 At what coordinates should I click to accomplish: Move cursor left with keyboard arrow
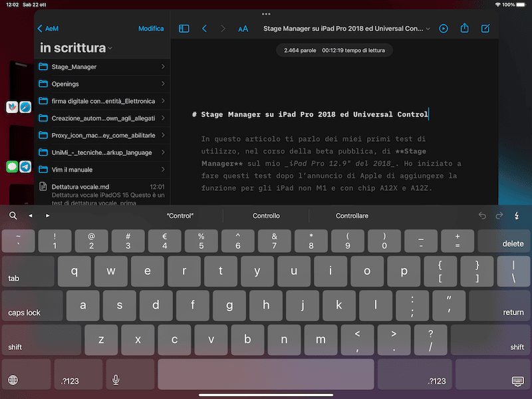31,215
